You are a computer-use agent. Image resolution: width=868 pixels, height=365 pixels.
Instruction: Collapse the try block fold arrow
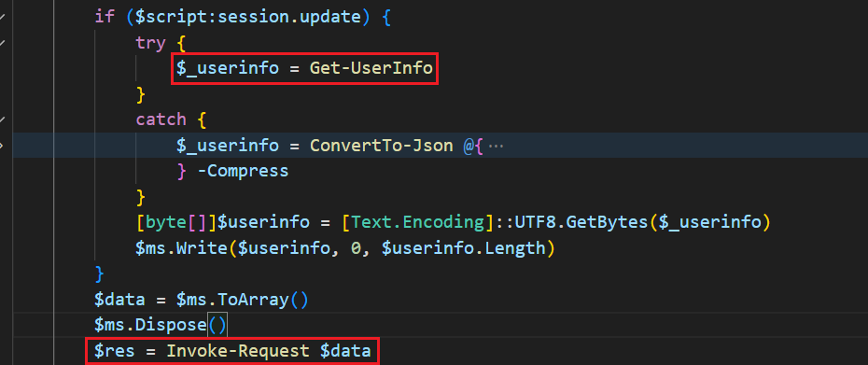click(2, 43)
